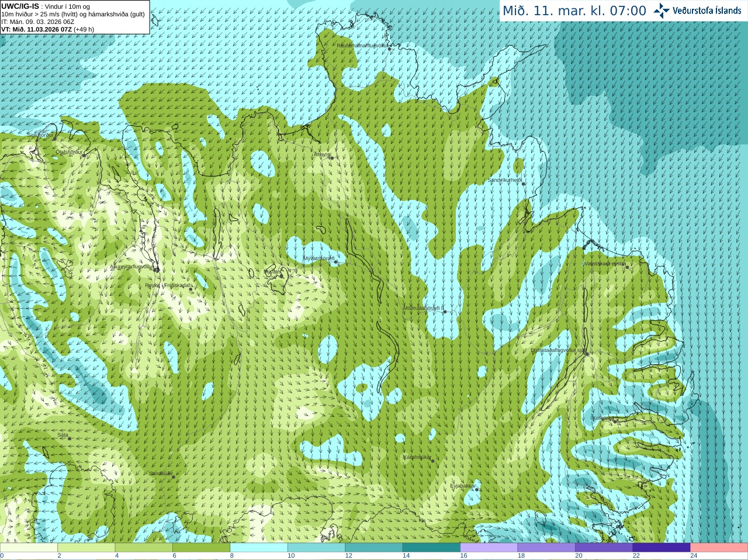Click the legend scale number 14
Viewport: 748px width, 560px height.
[x=406, y=556]
